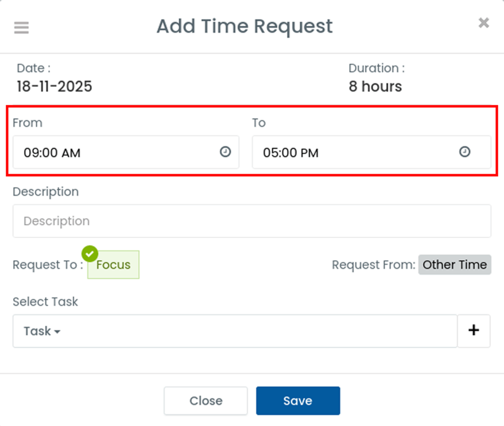The width and height of the screenshot is (504, 426).
Task: Toggle the Focus request type chip
Action: click(x=114, y=265)
